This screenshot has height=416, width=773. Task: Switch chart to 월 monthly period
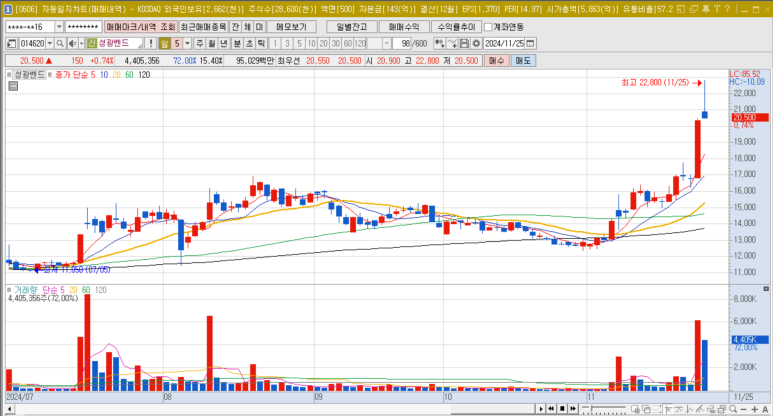(x=211, y=43)
